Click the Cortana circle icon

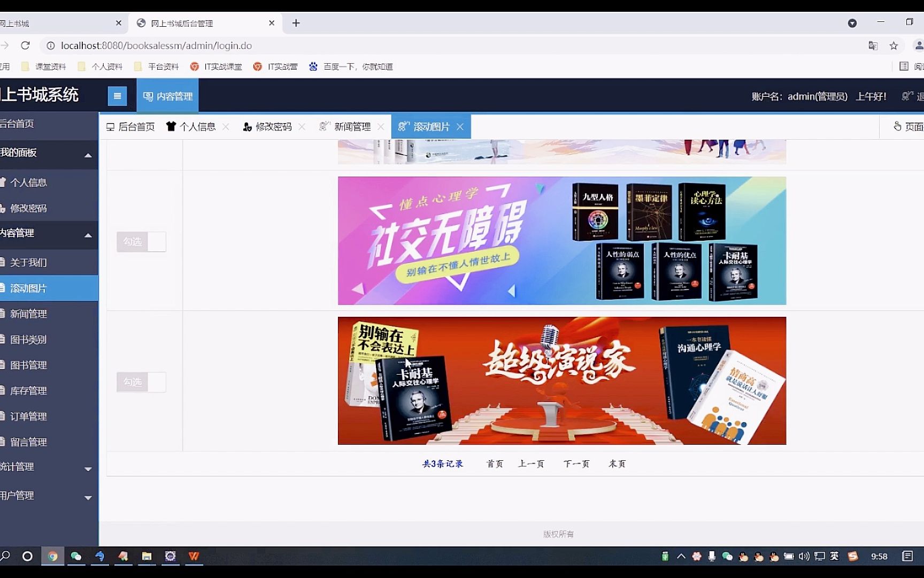[x=27, y=557]
